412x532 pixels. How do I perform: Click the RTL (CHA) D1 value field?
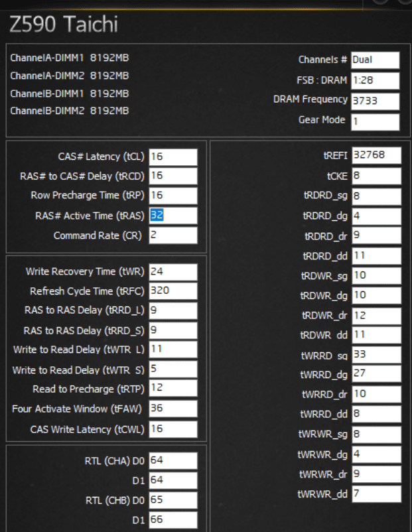(173, 480)
